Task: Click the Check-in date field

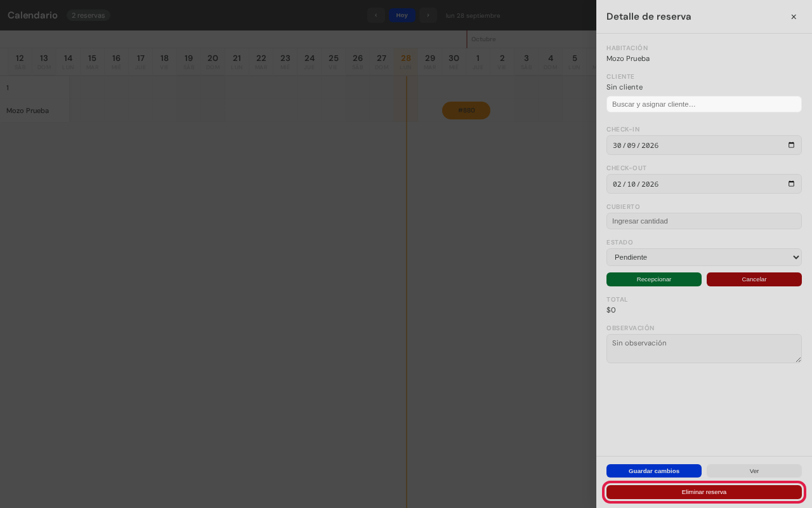Action: tap(704, 145)
